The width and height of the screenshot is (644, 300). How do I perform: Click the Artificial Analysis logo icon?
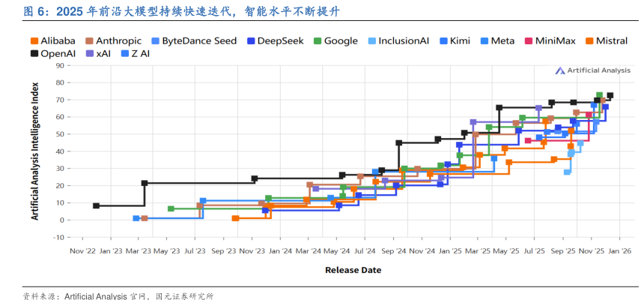pos(560,70)
